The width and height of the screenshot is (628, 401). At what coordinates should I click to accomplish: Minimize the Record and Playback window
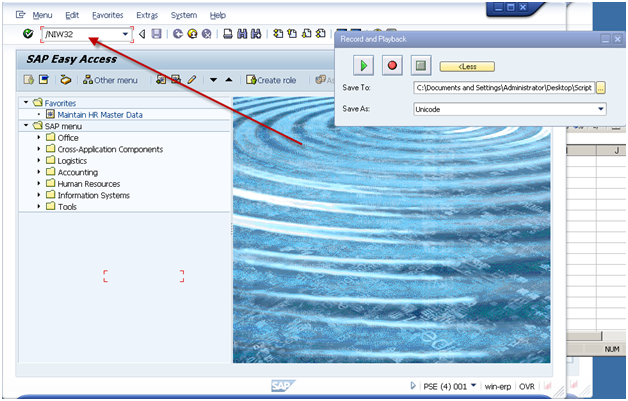point(605,39)
